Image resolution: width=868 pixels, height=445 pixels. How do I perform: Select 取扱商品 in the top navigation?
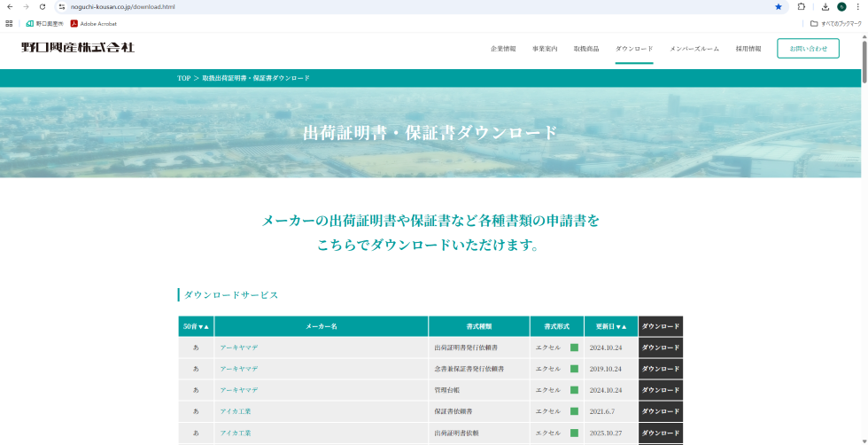[586, 49]
